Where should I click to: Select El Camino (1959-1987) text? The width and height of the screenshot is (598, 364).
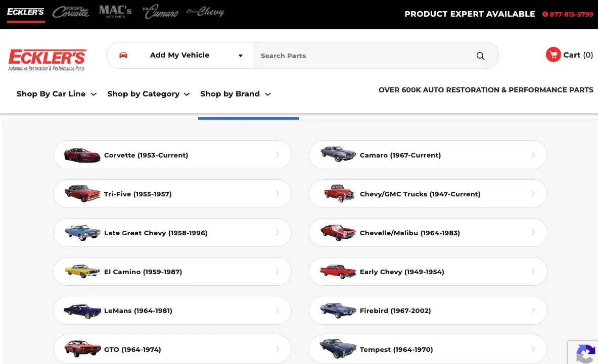143,272
